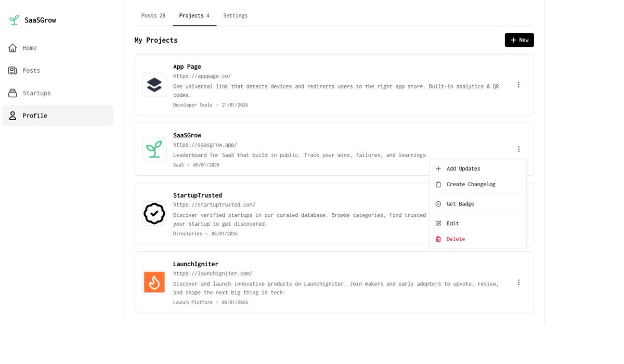Click the Launch Platform · 06/01/2026 line
The image size is (624, 364).
211,303
